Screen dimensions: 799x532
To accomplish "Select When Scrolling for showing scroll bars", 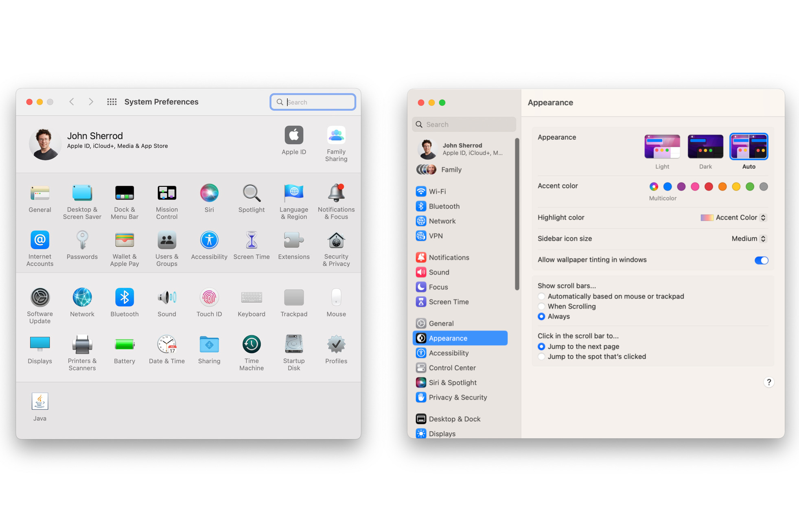I will [541, 306].
